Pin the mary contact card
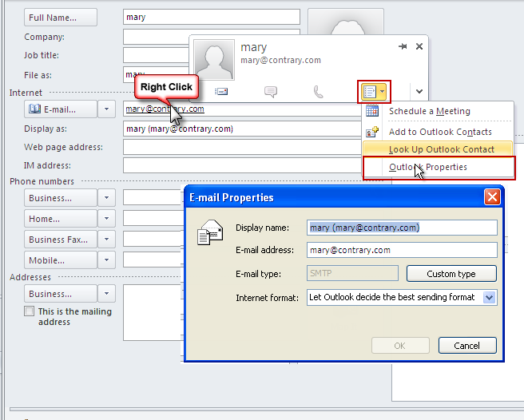524x420 pixels. (403, 47)
